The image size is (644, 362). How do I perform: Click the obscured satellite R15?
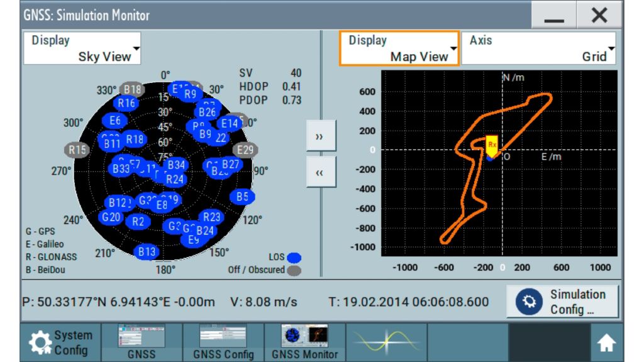77,150
